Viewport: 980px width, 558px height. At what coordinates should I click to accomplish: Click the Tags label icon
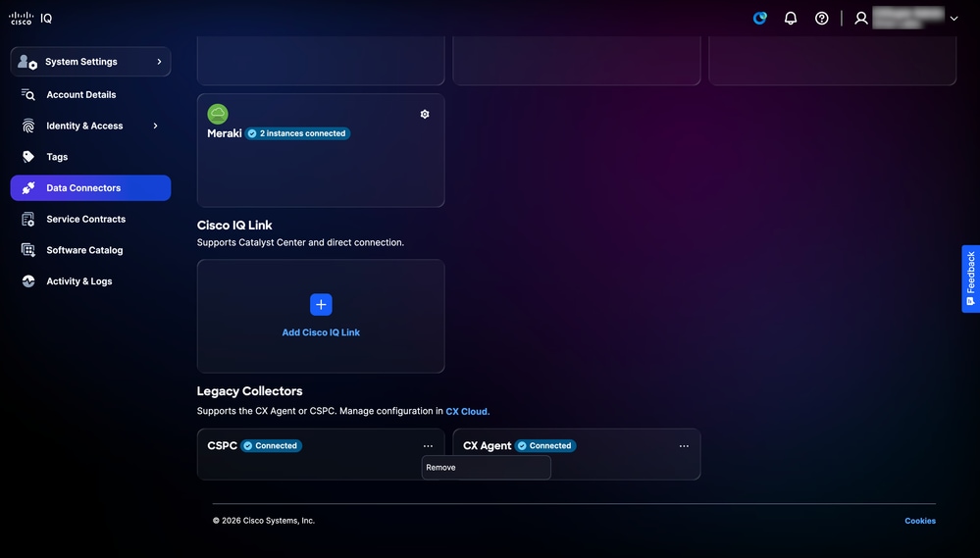pyautogui.click(x=28, y=156)
